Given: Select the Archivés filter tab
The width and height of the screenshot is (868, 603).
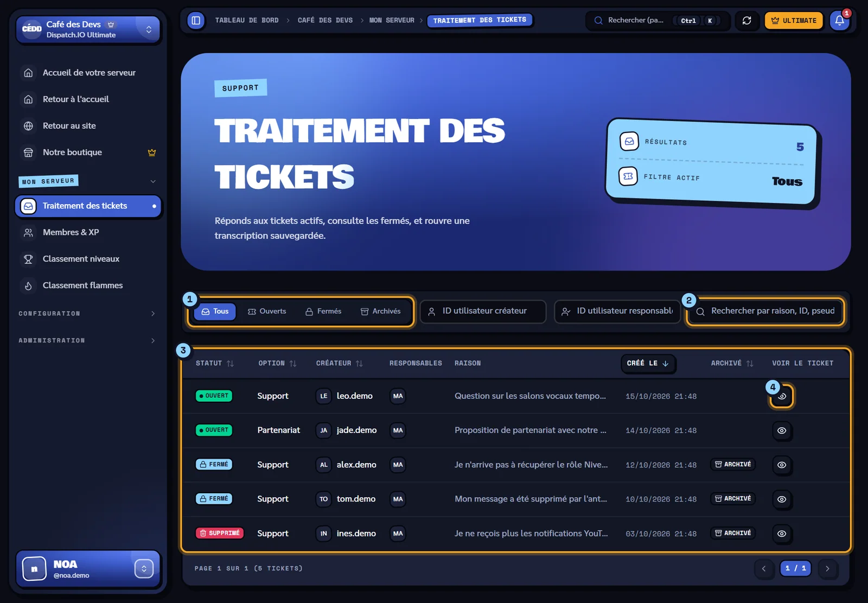Looking at the screenshot, I should [380, 312].
